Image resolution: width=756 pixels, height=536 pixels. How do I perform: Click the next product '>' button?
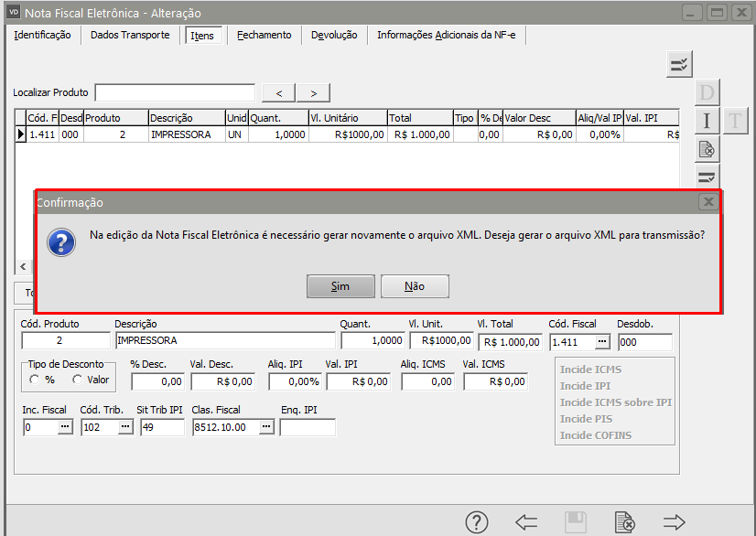(x=313, y=92)
